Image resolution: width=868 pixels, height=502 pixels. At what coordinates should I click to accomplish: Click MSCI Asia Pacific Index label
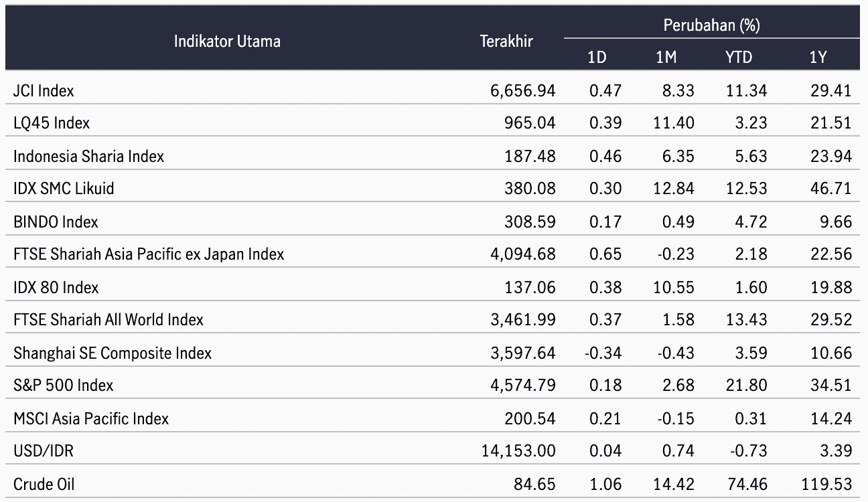coord(91,418)
